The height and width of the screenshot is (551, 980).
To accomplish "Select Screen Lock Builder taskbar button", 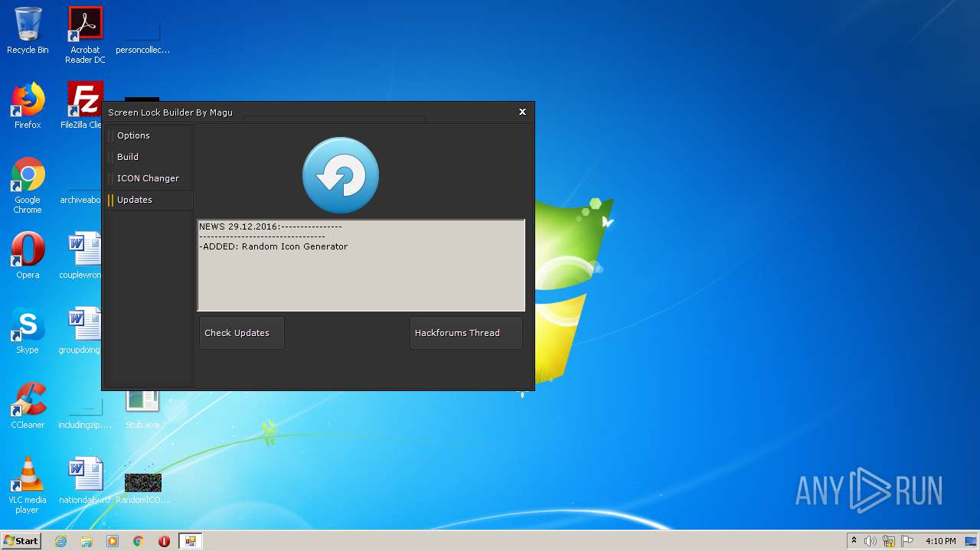I will 190,541.
